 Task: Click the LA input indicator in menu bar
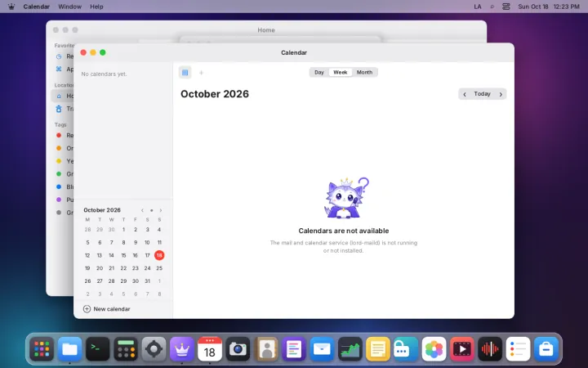point(478,7)
